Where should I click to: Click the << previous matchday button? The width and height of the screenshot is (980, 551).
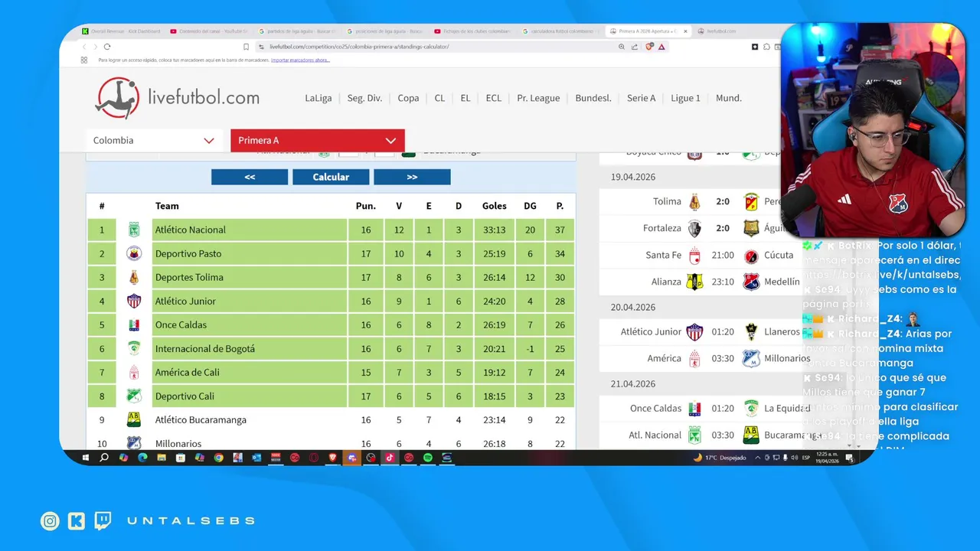tap(250, 177)
